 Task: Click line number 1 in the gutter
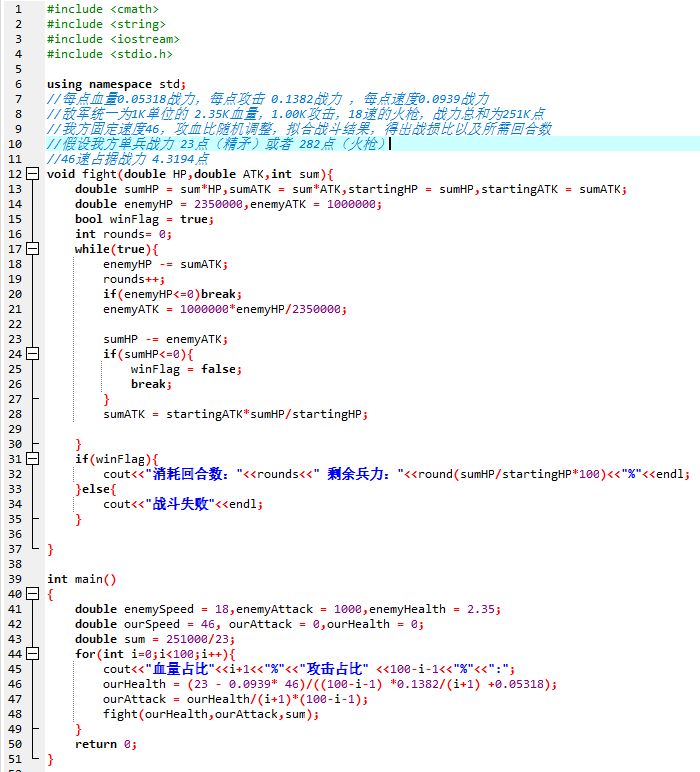pos(18,9)
